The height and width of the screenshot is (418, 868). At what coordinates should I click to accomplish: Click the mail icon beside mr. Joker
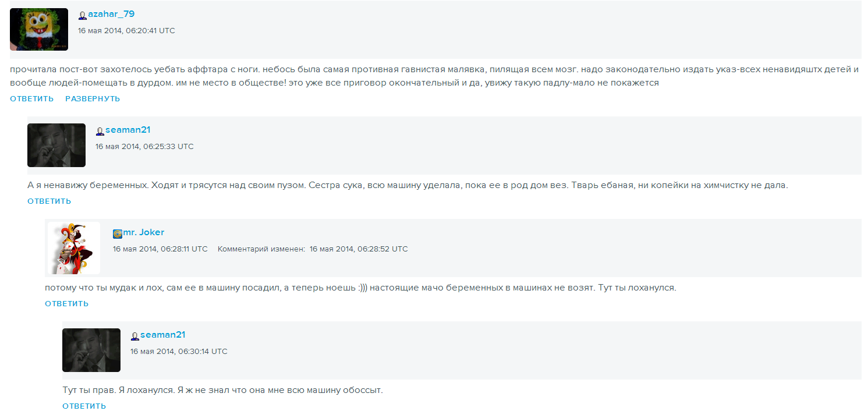click(118, 234)
